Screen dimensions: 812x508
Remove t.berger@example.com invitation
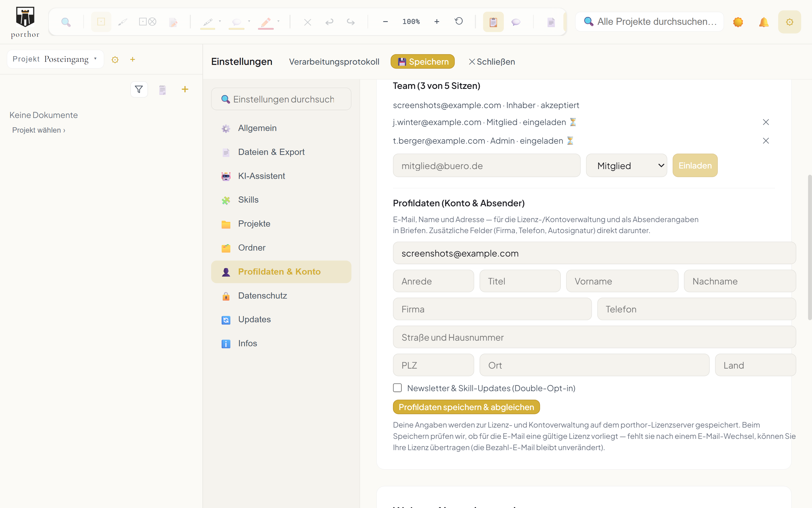click(766, 141)
